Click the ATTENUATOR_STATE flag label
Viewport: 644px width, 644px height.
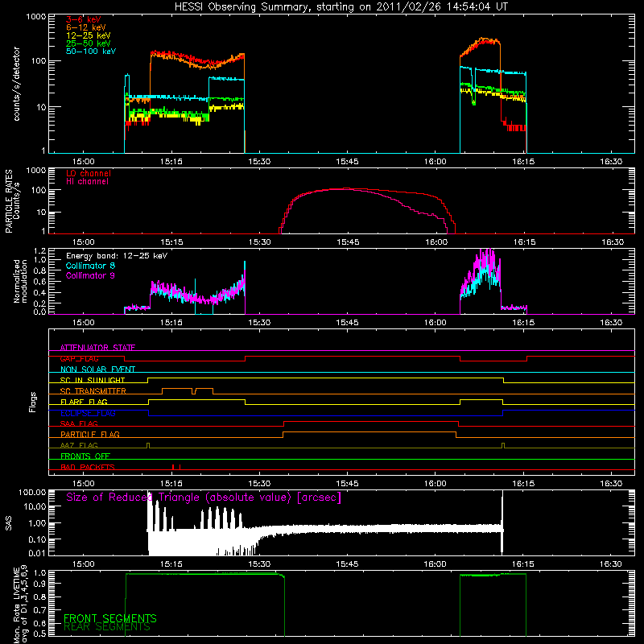click(97, 348)
